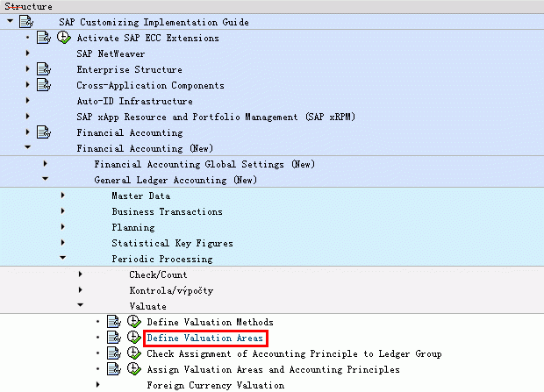The image size is (544, 392).
Task: Select the Foreign Currency Valuation row text
Action: (x=216, y=385)
